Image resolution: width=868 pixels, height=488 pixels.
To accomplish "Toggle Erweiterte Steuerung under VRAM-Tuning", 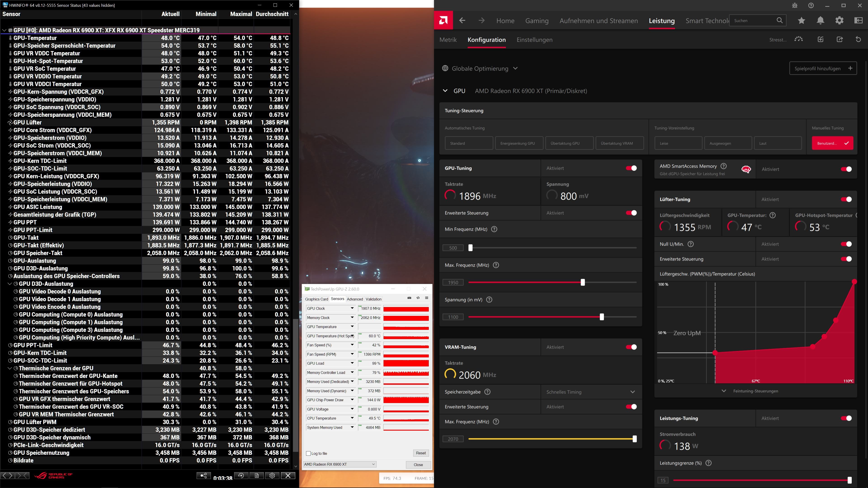I will 631,406.
